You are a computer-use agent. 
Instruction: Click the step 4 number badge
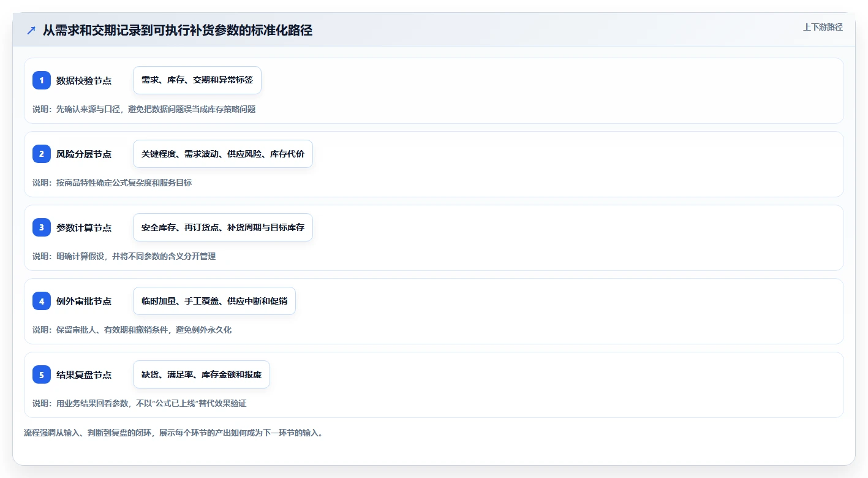42,301
